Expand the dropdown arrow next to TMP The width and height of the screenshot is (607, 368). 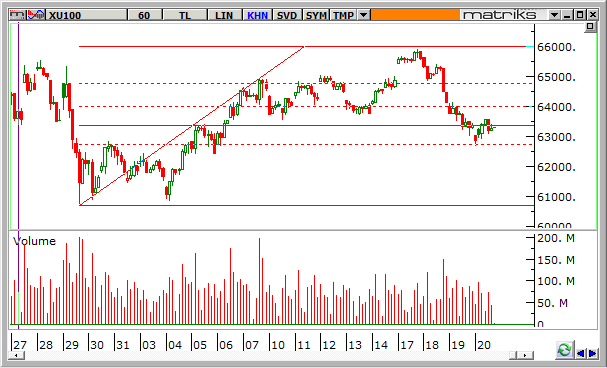click(363, 15)
